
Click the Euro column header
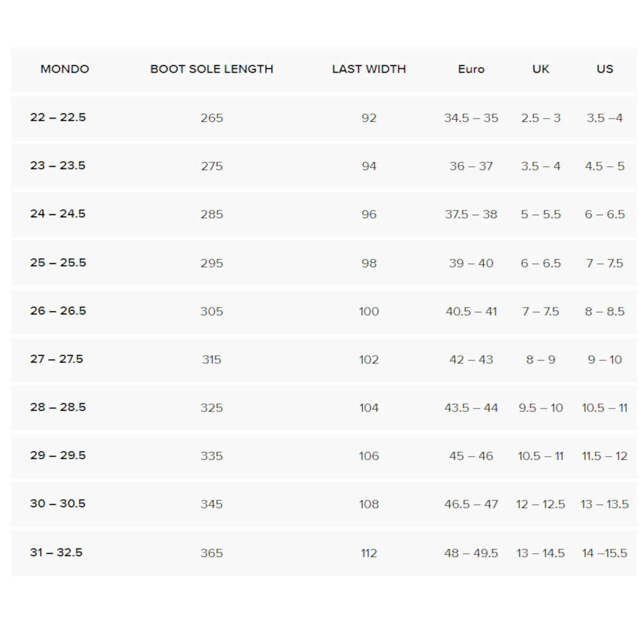click(x=471, y=69)
